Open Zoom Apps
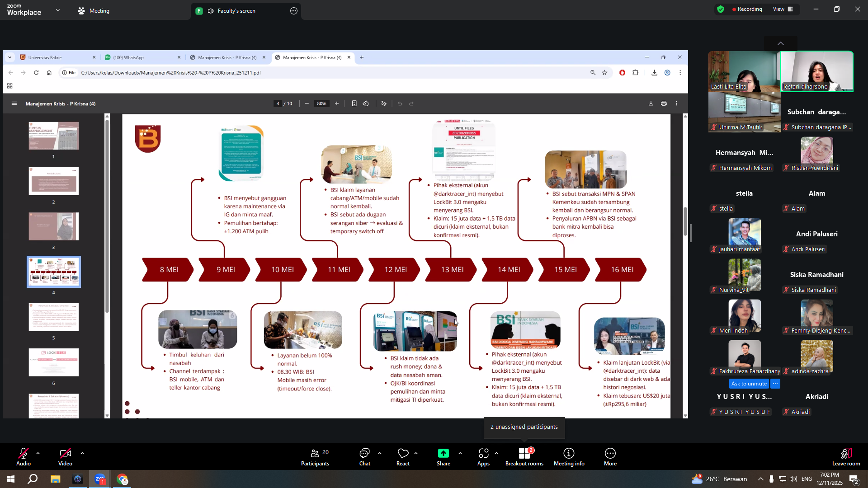 (x=483, y=456)
